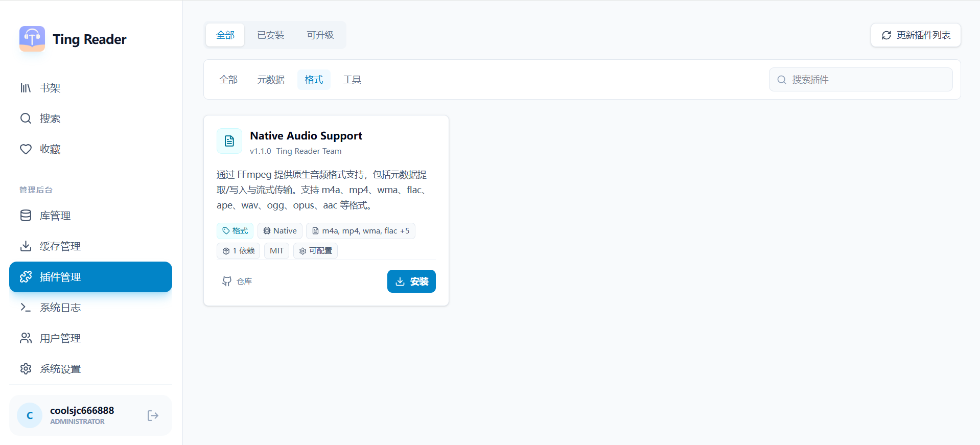This screenshot has width=980, height=445.
Task: Open 库管理 library management
Action: [x=90, y=216]
